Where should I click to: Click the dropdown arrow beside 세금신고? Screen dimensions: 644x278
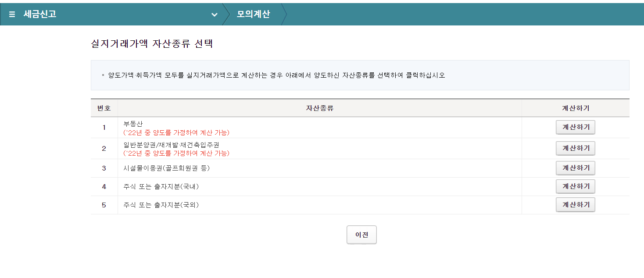(x=215, y=14)
